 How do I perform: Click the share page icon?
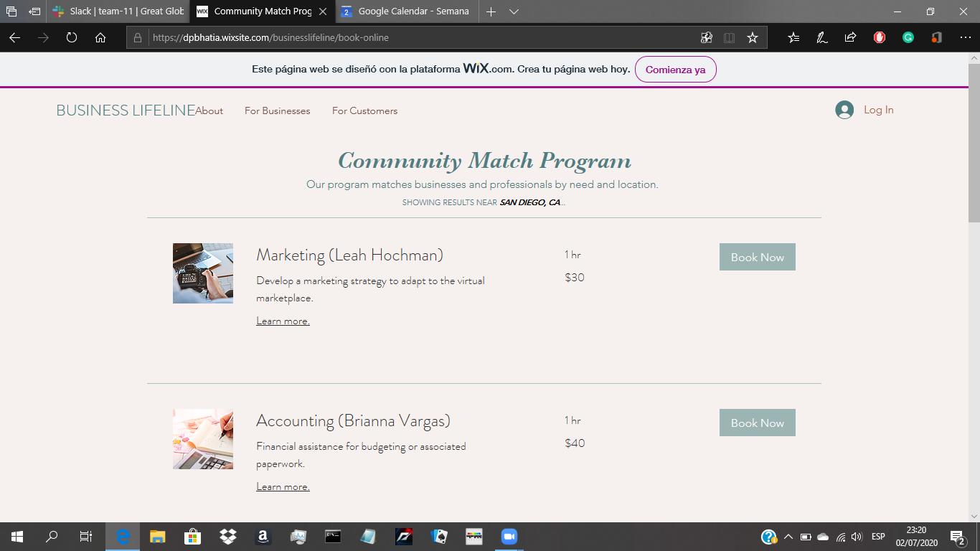(851, 37)
